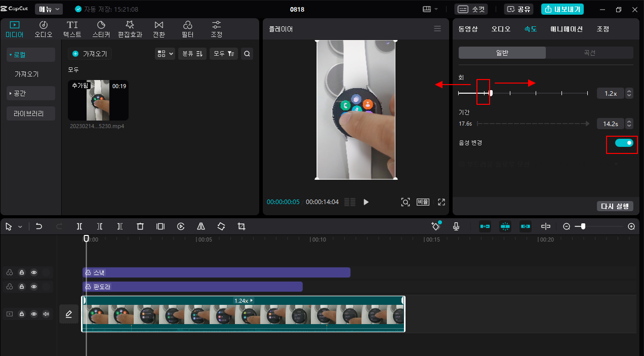Open the 텍스트 text tab
The height and width of the screenshot is (356, 644).
(x=72, y=29)
